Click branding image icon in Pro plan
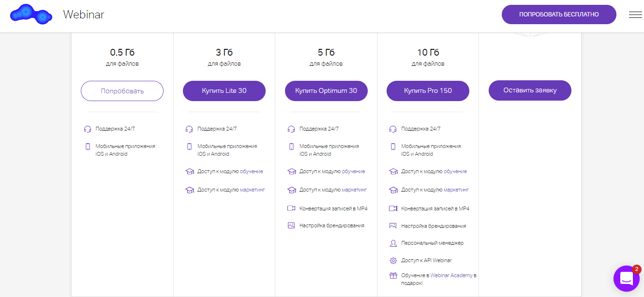 393,226
